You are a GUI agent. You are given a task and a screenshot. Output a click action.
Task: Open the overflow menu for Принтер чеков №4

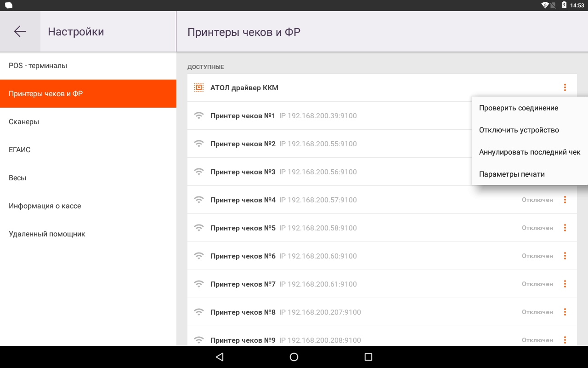565,200
